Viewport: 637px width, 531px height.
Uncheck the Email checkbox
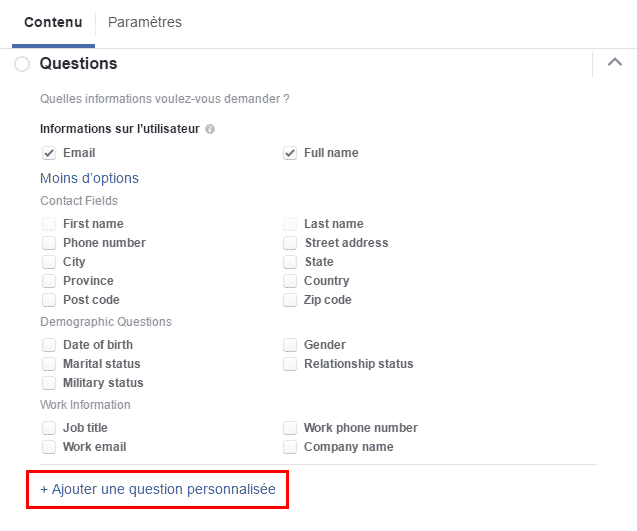pos(49,153)
